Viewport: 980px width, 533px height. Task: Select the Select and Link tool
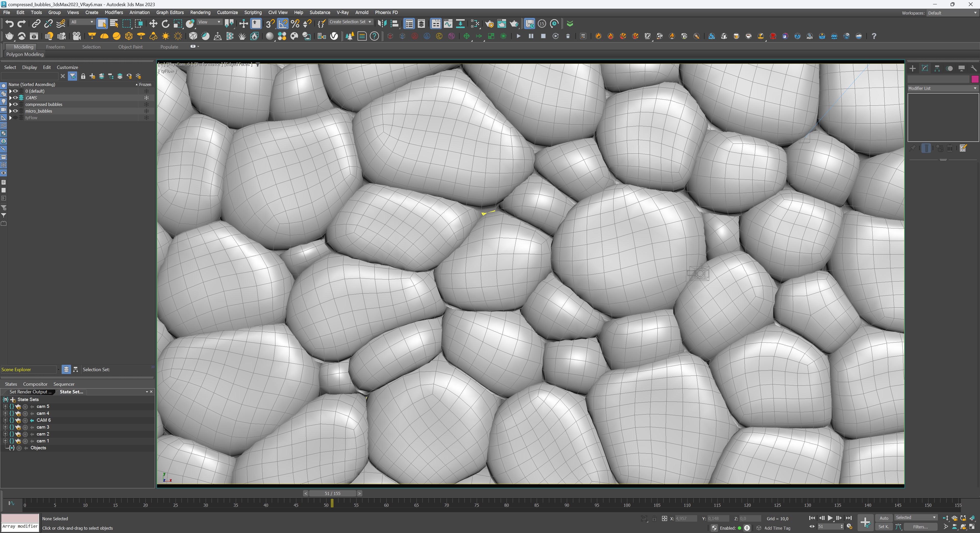(x=36, y=24)
